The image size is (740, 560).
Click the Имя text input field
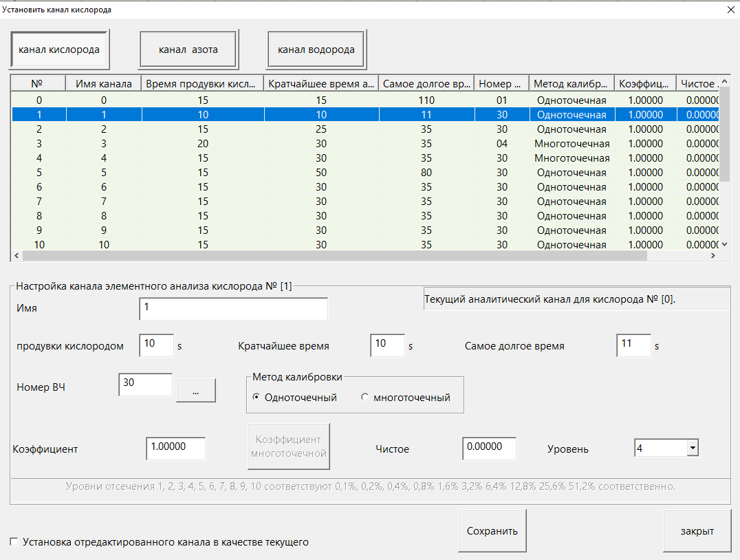coord(233,309)
